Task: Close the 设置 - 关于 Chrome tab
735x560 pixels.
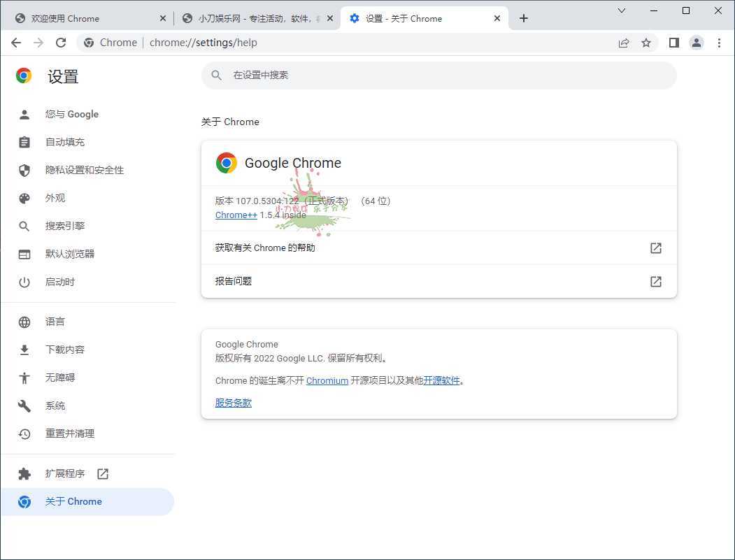Action: (x=497, y=18)
